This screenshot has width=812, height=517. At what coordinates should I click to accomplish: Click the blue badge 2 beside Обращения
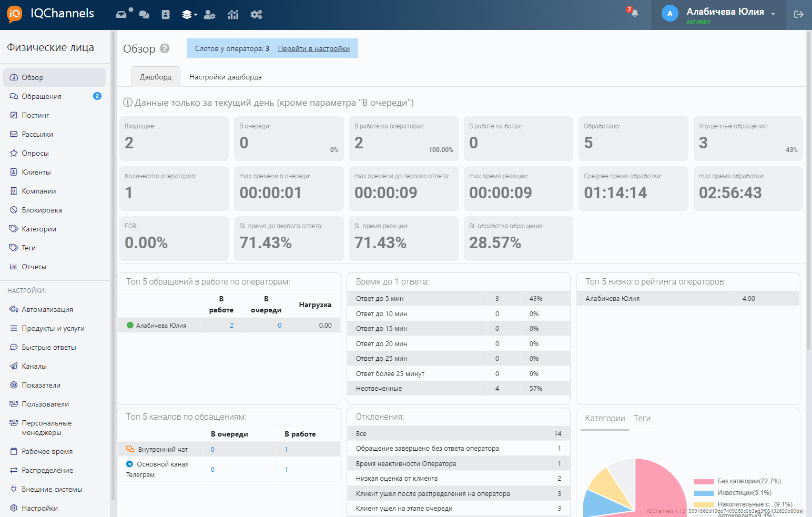(x=97, y=96)
